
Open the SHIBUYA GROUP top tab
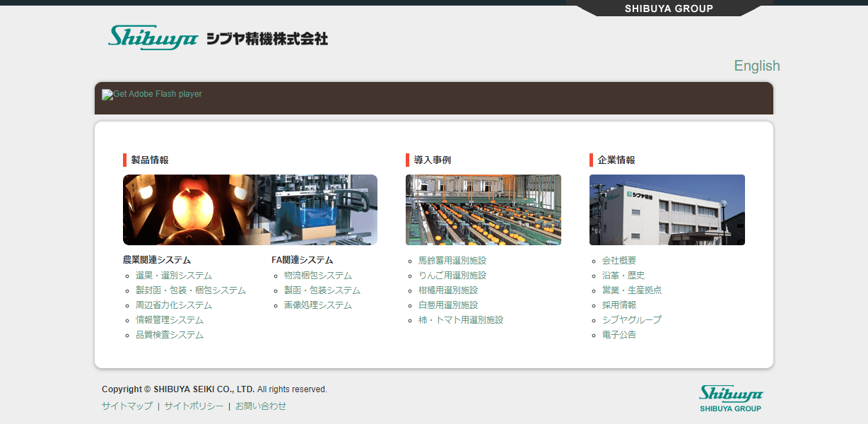click(669, 8)
